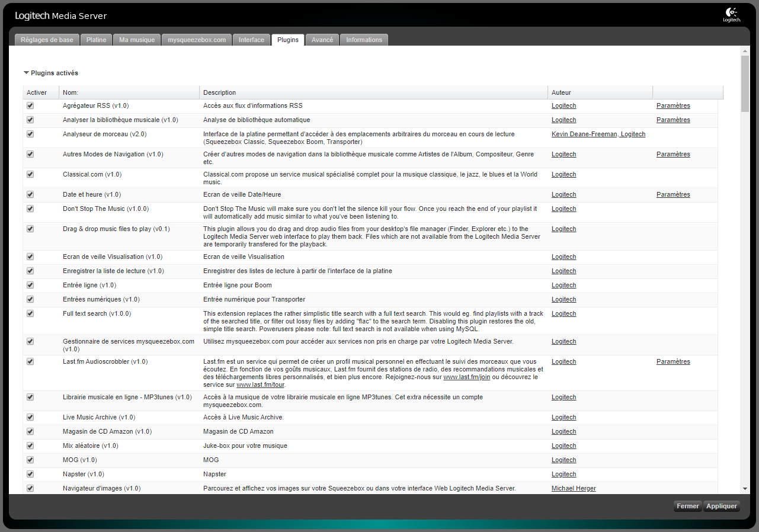This screenshot has width=759, height=532.
Task: Open Paramètres for Analyser la bibliothèque musicale
Action: pyautogui.click(x=673, y=120)
